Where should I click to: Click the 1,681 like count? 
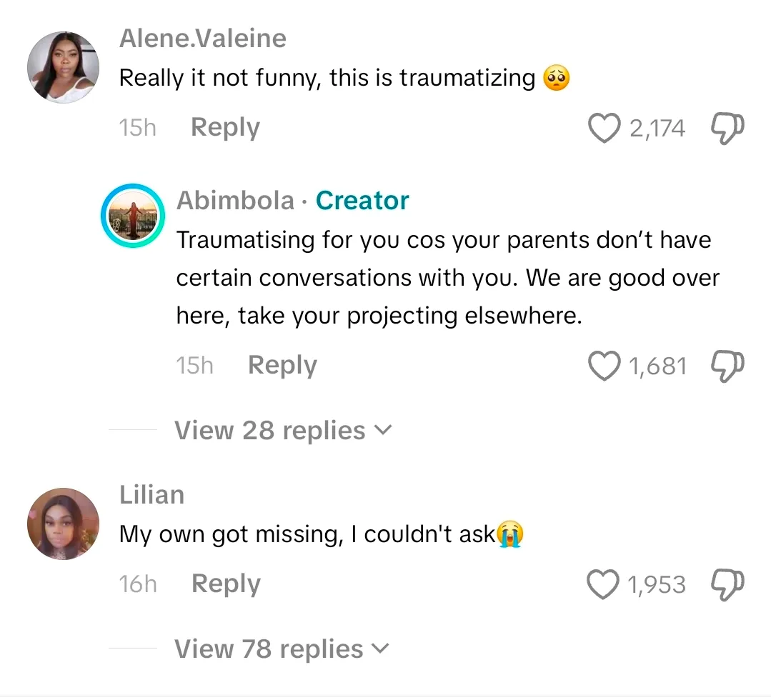tap(657, 366)
